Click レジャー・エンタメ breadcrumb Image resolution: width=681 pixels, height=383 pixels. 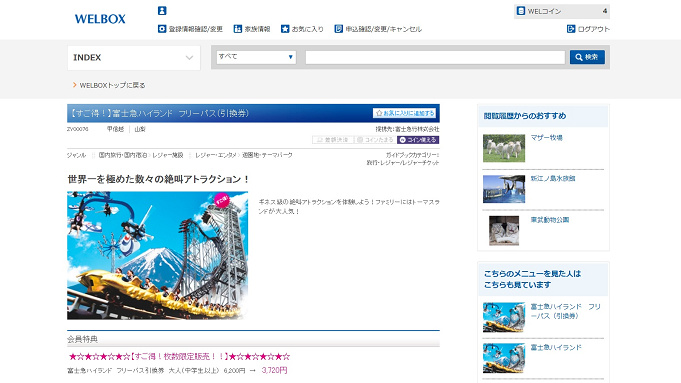[x=216, y=155]
